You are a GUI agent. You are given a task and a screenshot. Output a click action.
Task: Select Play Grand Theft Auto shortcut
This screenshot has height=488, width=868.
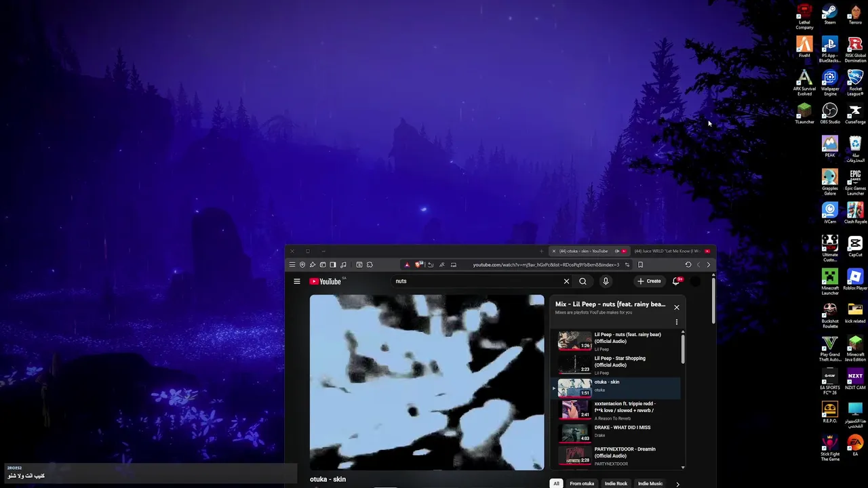(x=829, y=349)
